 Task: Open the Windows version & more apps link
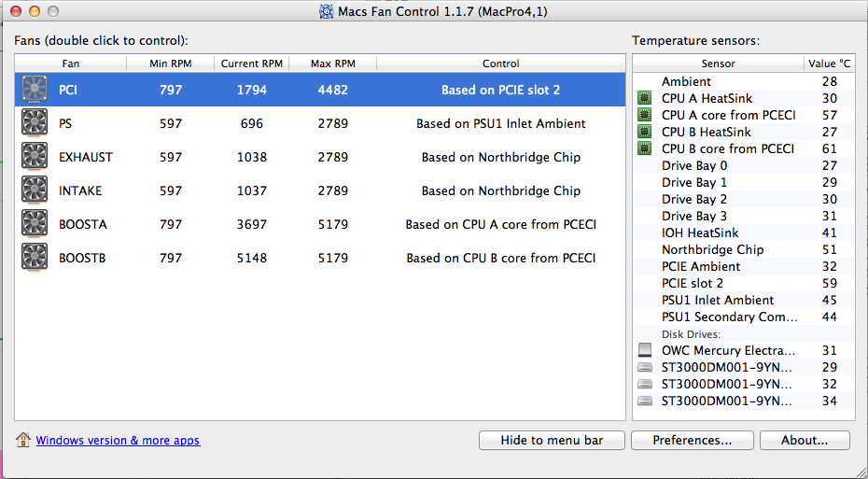pos(118,440)
